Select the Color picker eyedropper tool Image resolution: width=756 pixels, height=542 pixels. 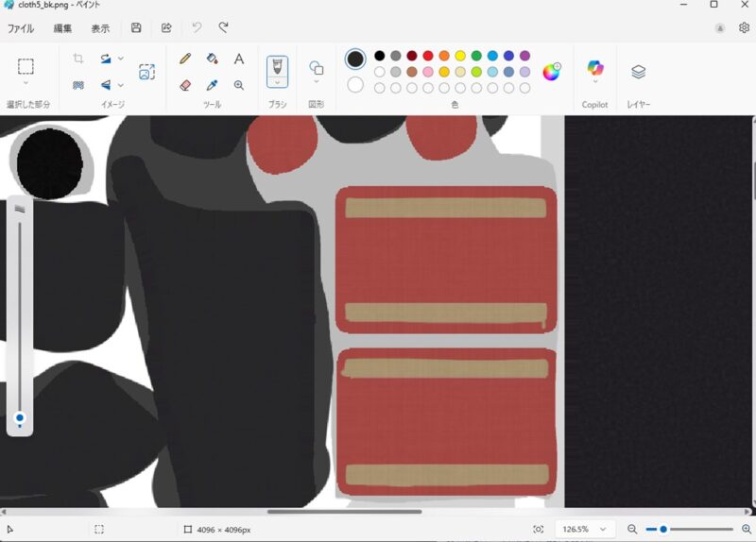click(212, 85)
